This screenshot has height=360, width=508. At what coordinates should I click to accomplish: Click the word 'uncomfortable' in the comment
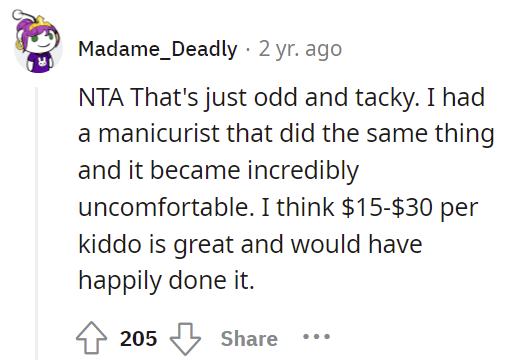click(164, 207)
